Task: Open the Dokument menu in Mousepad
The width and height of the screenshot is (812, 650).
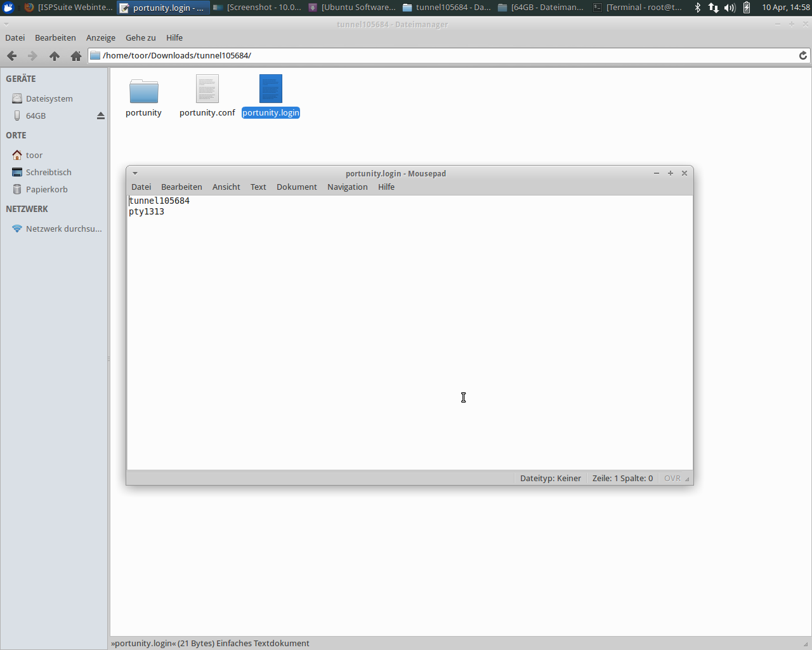Action: (x=296, y=187)
